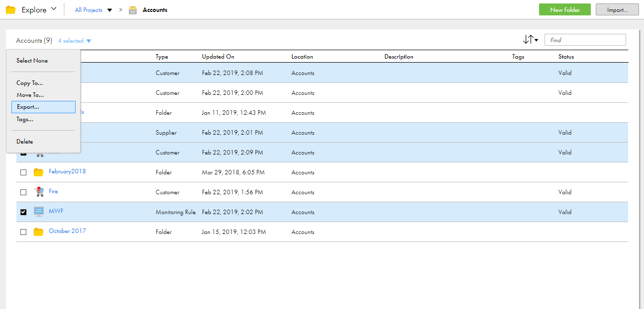The width and height of the screenshot is (644, 309).
Task: Open the Explore dropdown chevron
Action: 54,9
